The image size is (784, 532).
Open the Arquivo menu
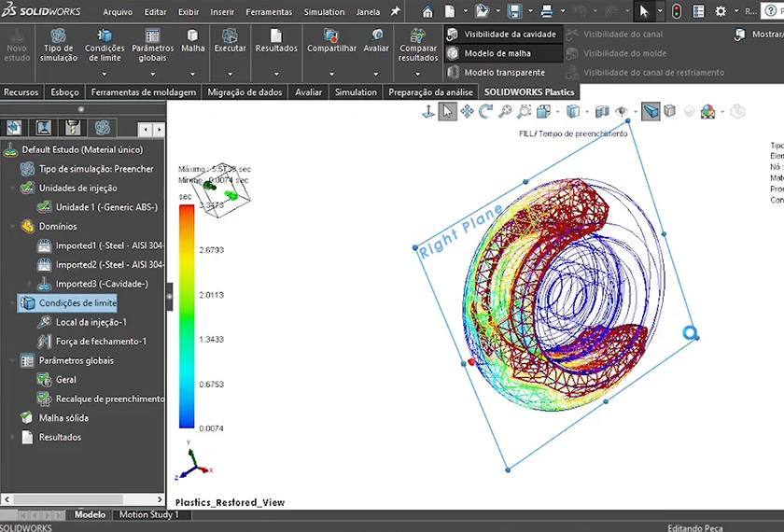118,12
